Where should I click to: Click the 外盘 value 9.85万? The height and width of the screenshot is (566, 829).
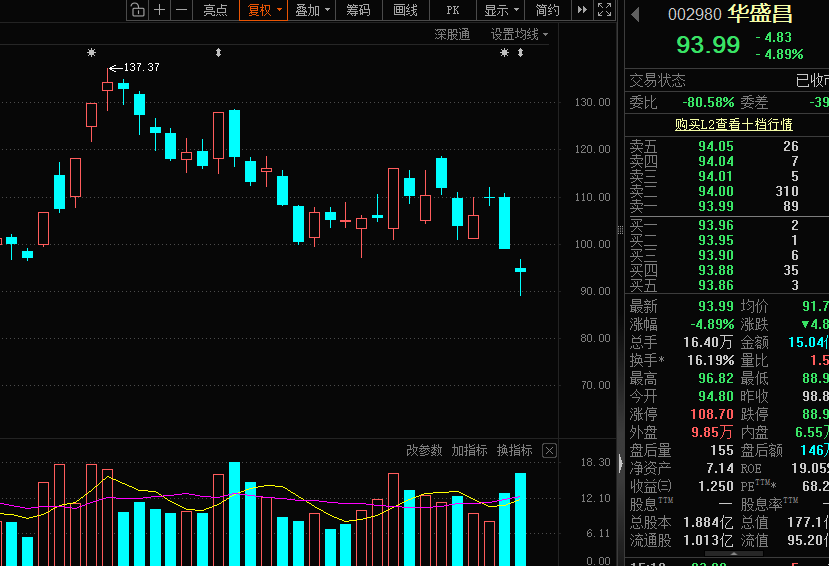tap(712, 432)
